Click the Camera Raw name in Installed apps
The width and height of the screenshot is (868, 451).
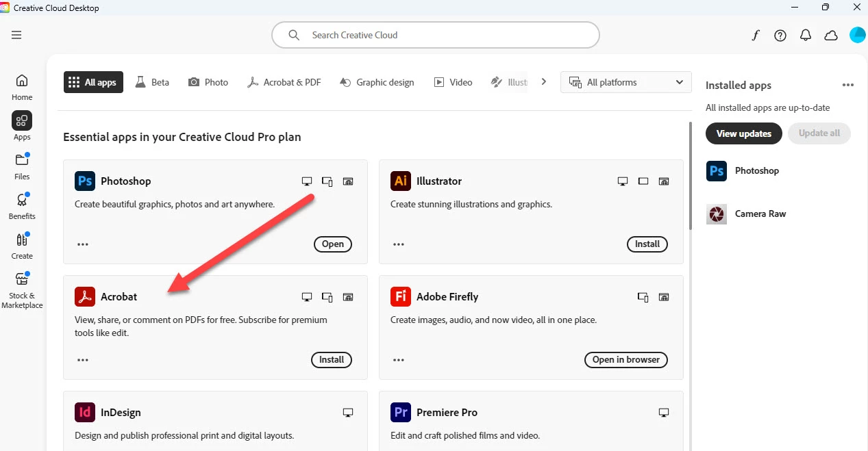pyautogui.click(x=760, y=214)
